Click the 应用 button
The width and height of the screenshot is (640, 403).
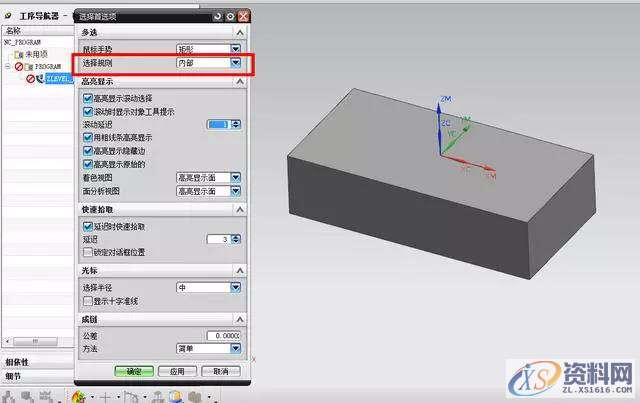point(177,371)
